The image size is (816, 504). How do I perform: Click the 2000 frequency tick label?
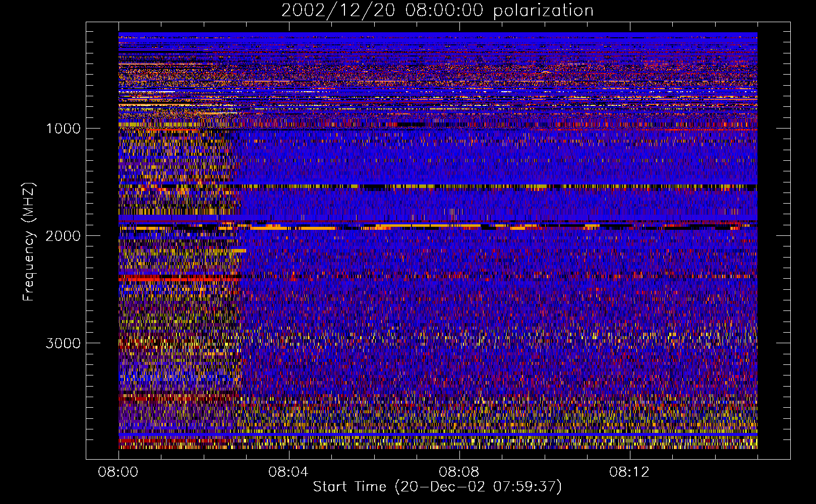pos(64,236)
